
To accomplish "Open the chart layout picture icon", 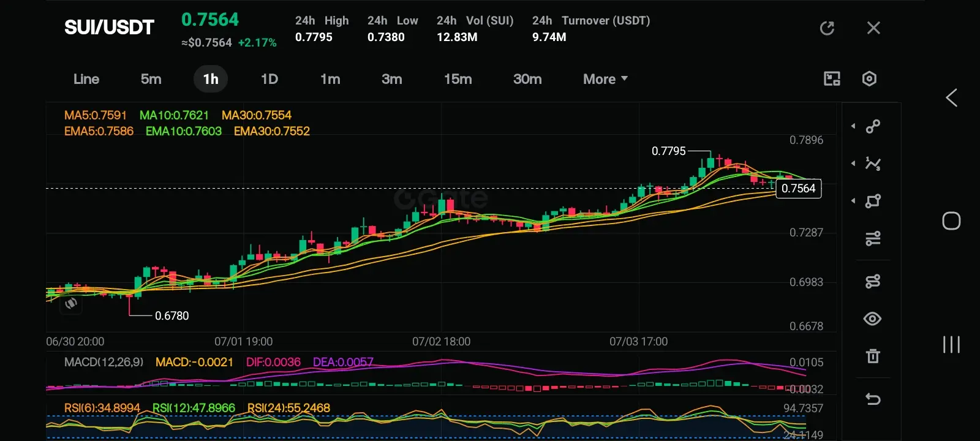I will pyautogui.click(x=832, y=78).
